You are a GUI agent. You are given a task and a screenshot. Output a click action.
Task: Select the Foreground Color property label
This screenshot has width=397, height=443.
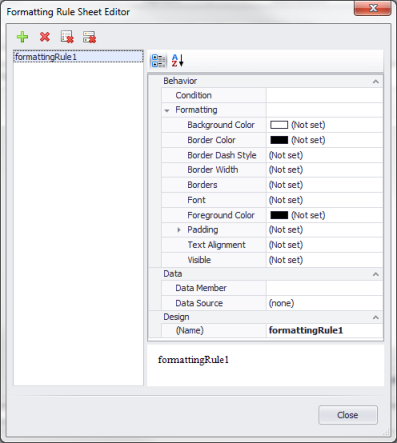point(221,215)
